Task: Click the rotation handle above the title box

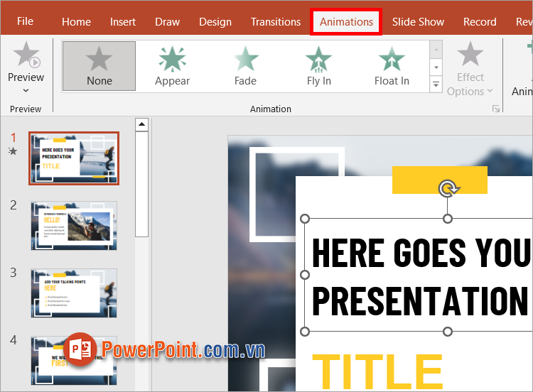Action: point(448,188)
